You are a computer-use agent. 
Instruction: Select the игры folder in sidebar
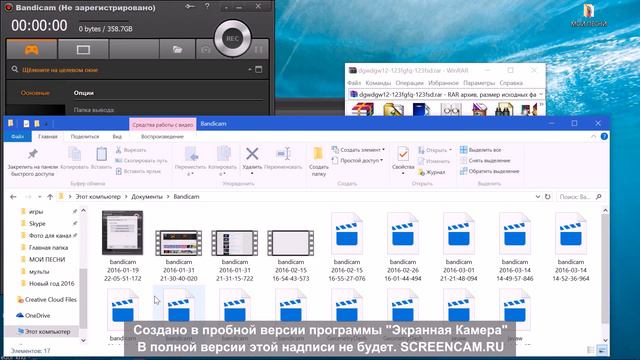click(36, 212)
